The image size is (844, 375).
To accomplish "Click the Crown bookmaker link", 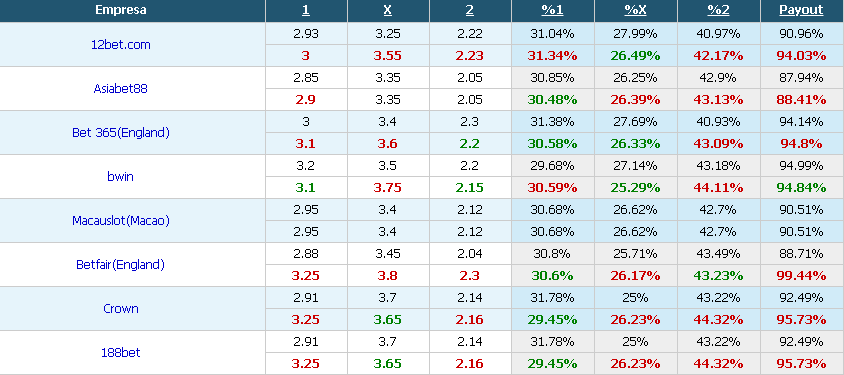I will click(121, 309).
